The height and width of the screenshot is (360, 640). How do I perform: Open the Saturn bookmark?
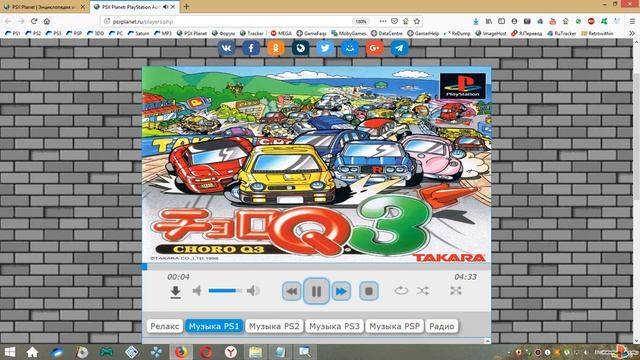tap(138, 33)
